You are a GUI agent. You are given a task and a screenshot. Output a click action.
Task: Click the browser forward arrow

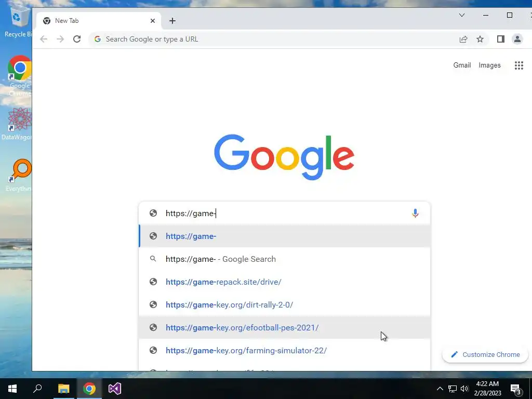[60, 39]
